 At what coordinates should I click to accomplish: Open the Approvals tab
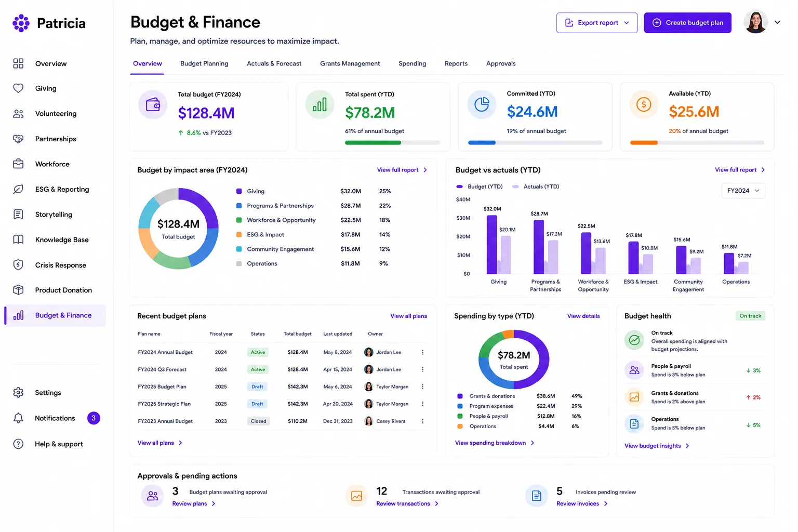pos(501,63)
